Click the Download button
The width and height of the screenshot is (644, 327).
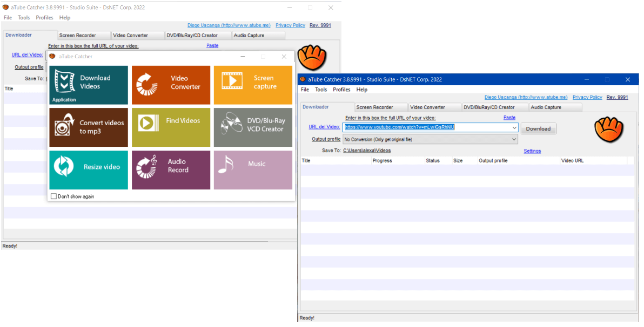click(538, 128)
